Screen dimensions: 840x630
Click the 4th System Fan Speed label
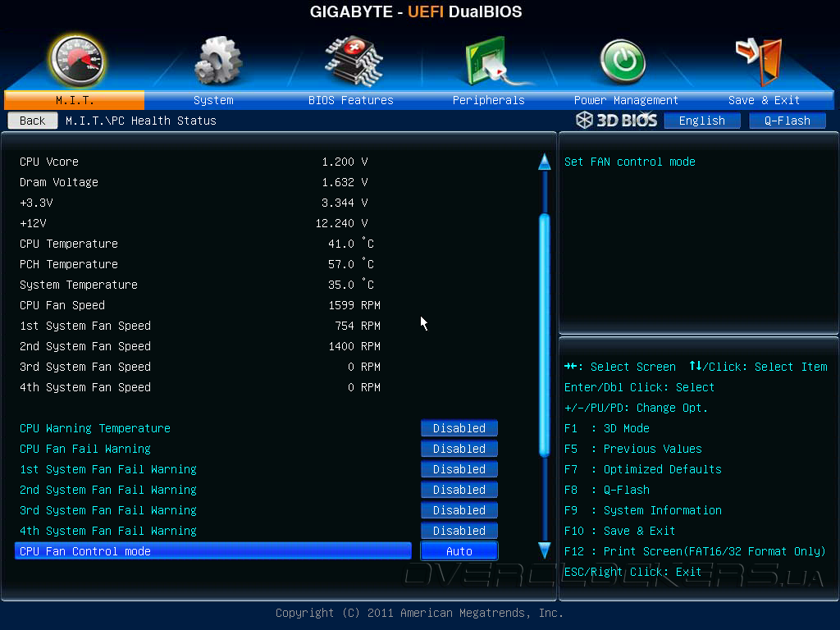(x=85, y=387)
